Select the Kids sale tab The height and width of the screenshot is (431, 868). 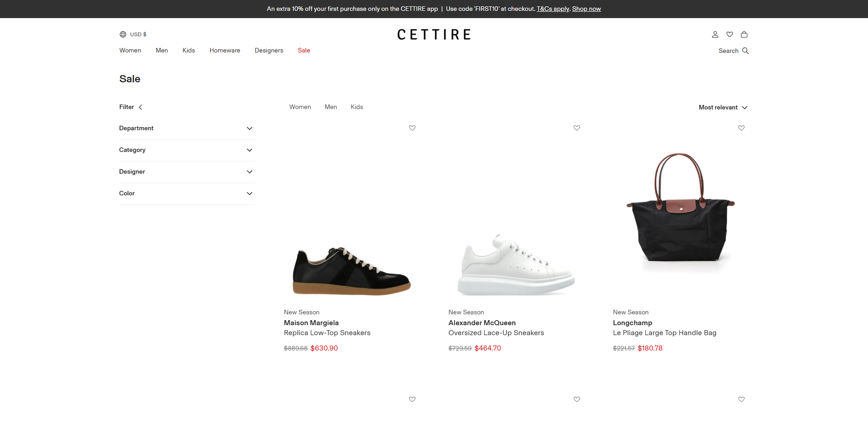point(357,107)
